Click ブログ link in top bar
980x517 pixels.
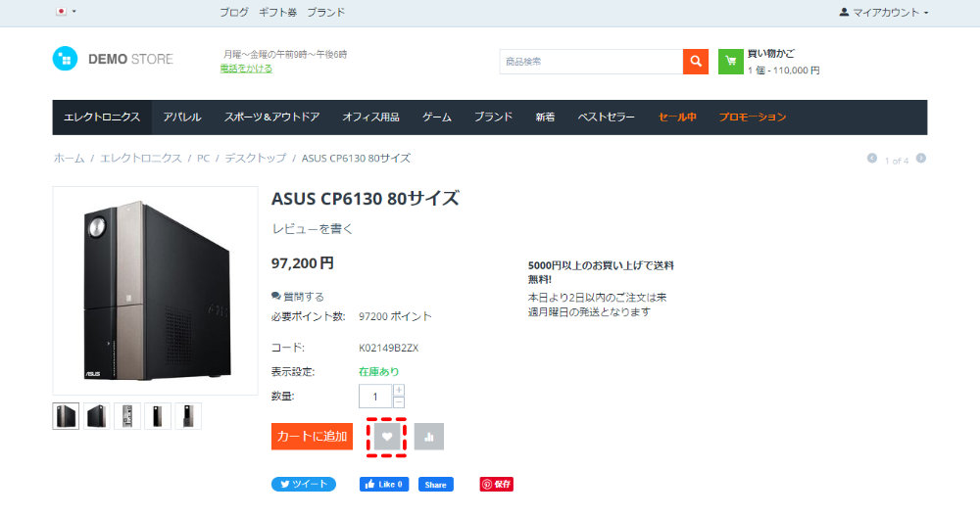[234, 12]
